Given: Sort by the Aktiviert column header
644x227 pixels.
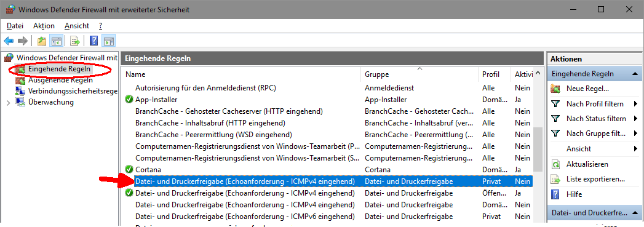Looking at the screenshot, I should tap(522, 74).
